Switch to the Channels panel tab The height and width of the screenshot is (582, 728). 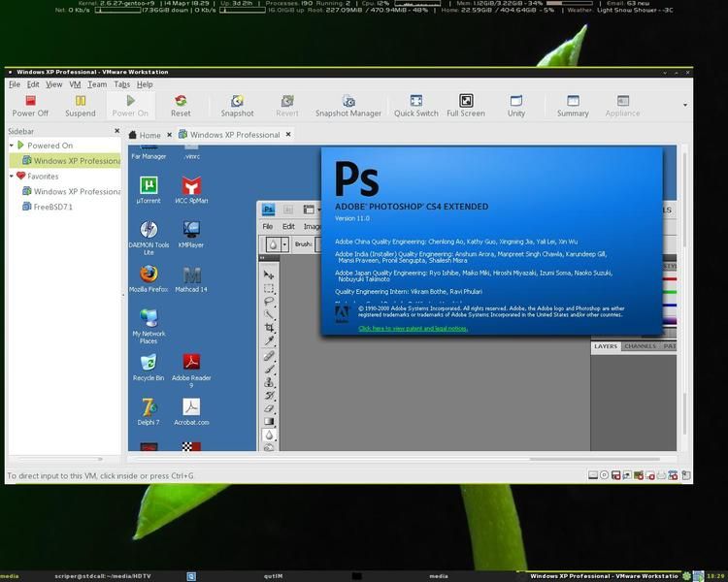(640, 346)
